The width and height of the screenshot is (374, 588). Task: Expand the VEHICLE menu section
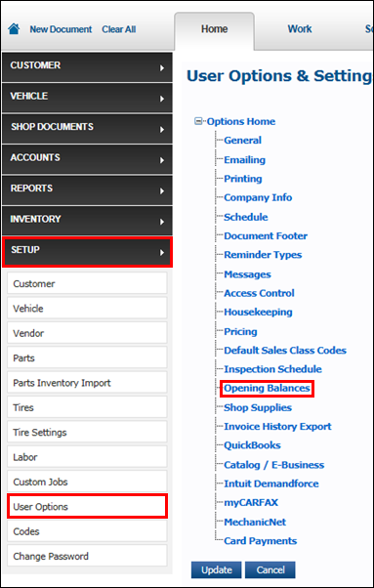pos(87,98)
